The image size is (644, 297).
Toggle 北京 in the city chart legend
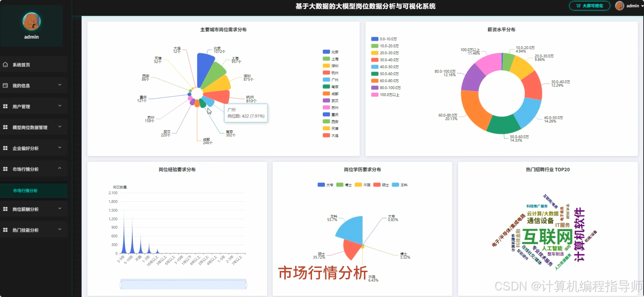330,51
